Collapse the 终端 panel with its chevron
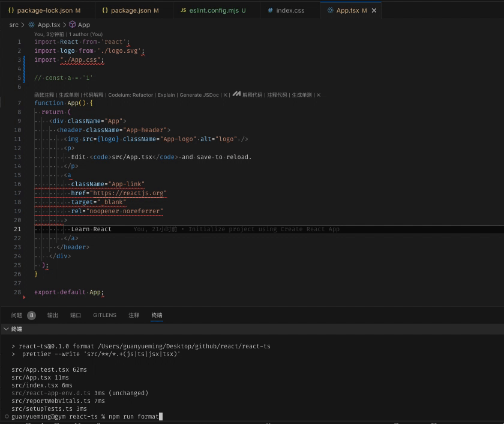Screen dimensions: 504x424 click(6, 328)
